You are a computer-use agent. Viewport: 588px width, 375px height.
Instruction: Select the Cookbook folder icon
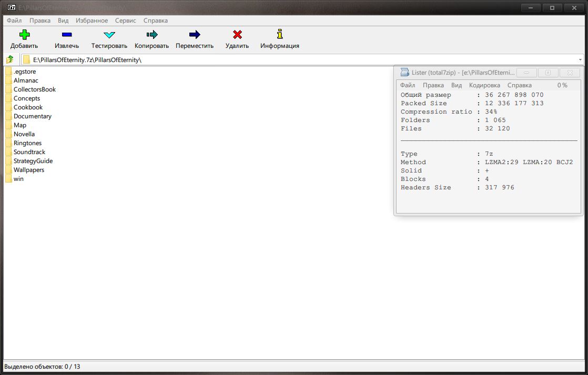point(8,107)
